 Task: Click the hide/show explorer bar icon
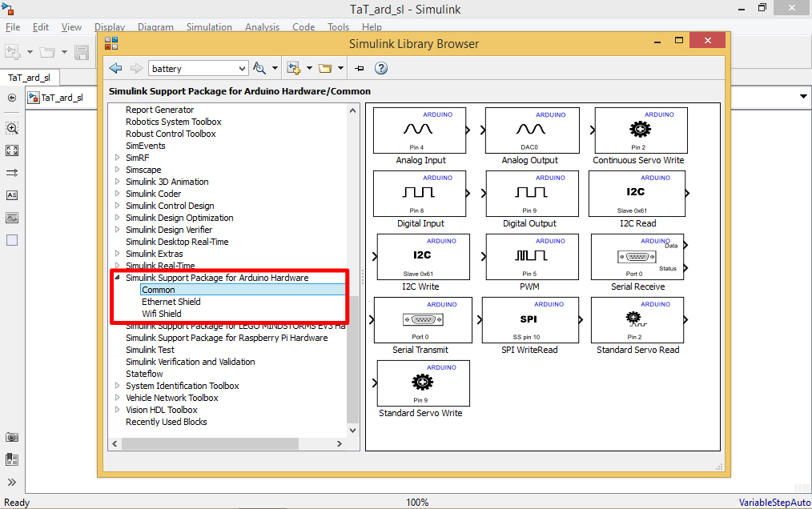(12, 98)
